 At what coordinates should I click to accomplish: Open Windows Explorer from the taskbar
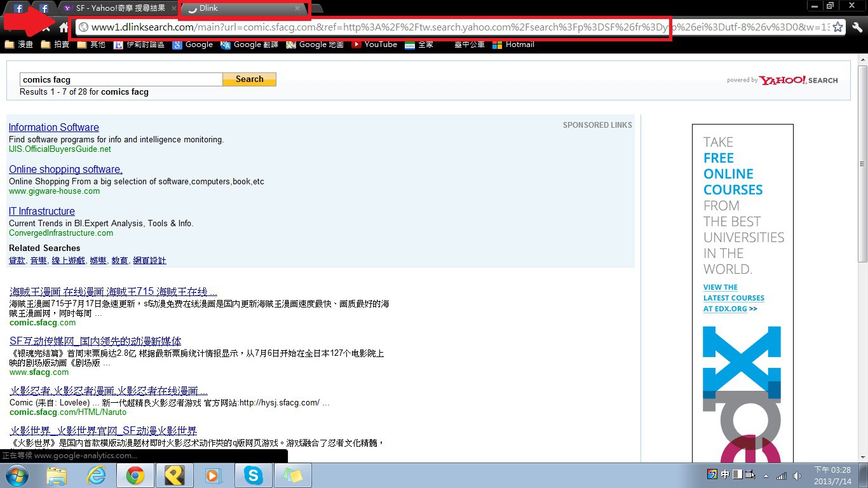pyautogui.click(x=57, y=475)
